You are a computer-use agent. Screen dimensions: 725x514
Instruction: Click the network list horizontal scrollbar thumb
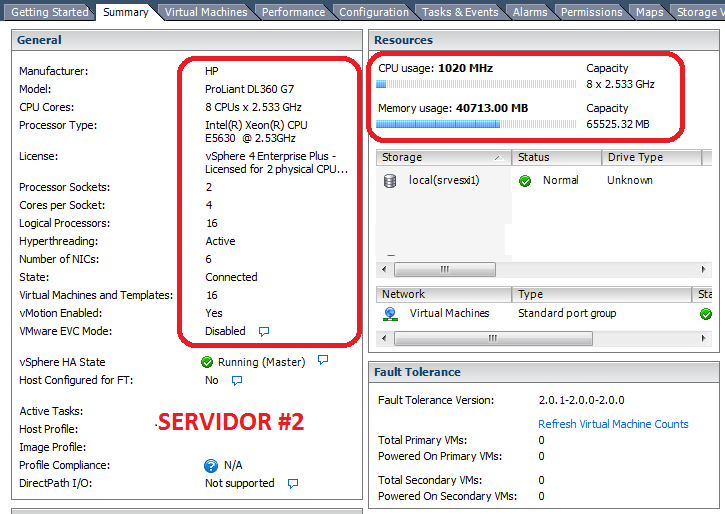pos(493,338)
